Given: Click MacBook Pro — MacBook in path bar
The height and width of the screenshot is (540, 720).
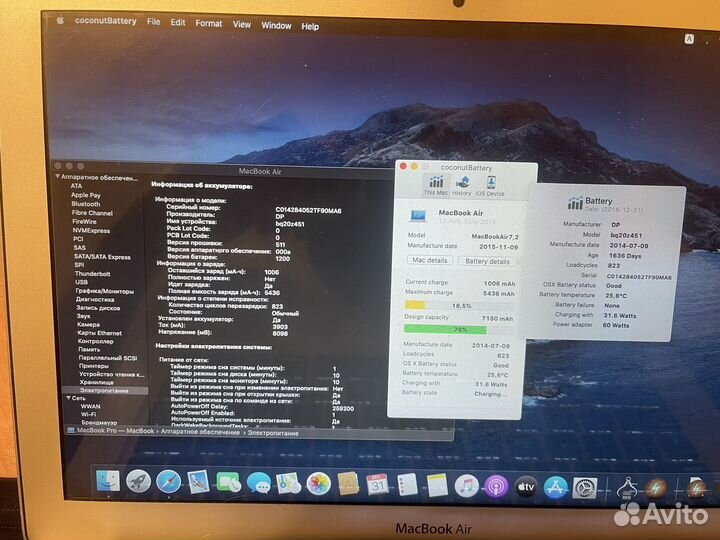Looking at the screenshot, I should (x=115, y=431).
